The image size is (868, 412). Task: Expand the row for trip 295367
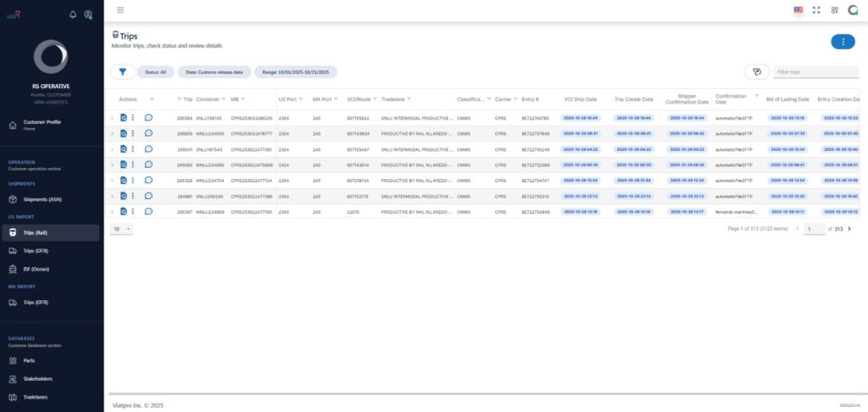(x=112, y=211)
